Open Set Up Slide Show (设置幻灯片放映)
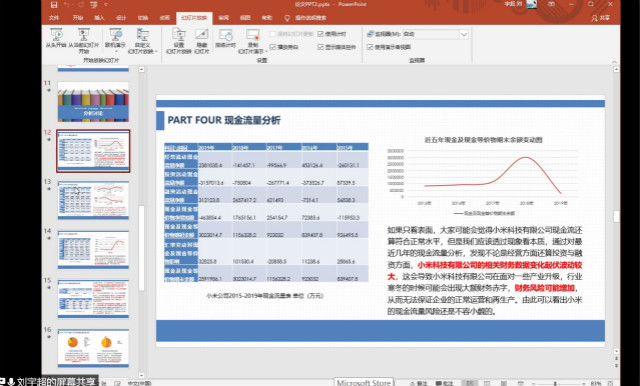Viewport: 640px width, 386px height. [178, 41]
